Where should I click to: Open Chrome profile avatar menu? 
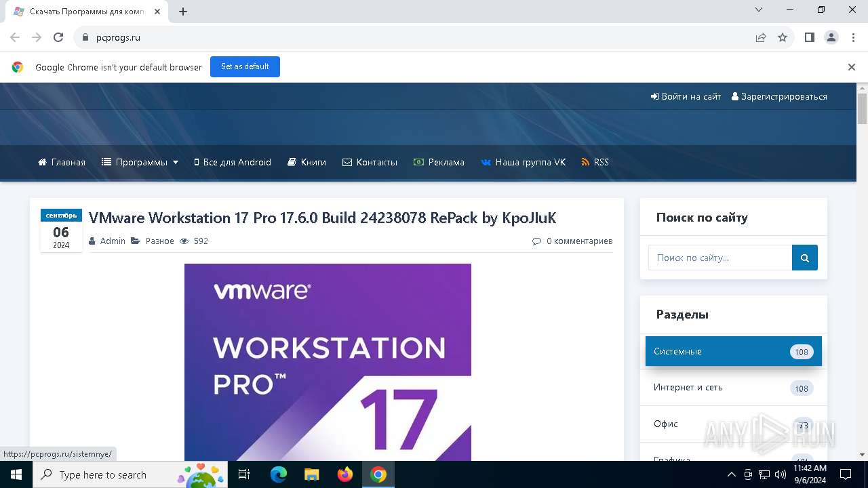831,37
